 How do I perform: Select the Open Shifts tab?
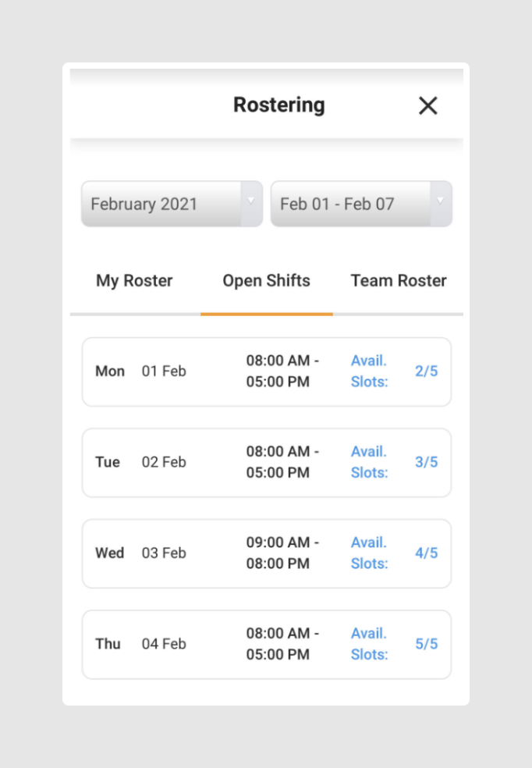pyautogui.click(x=266, y=281)
